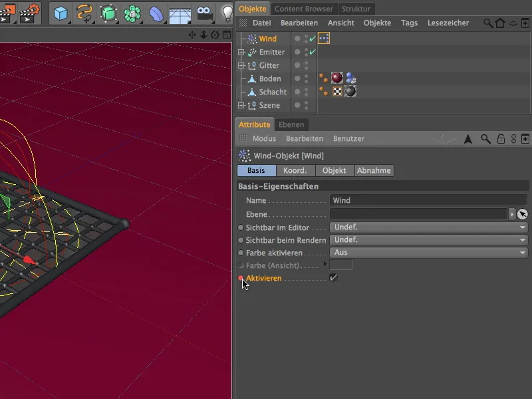This screenshot has width=532, height=399.
Task: Click the Object Manager eye icon
Action: click(513, 23)
